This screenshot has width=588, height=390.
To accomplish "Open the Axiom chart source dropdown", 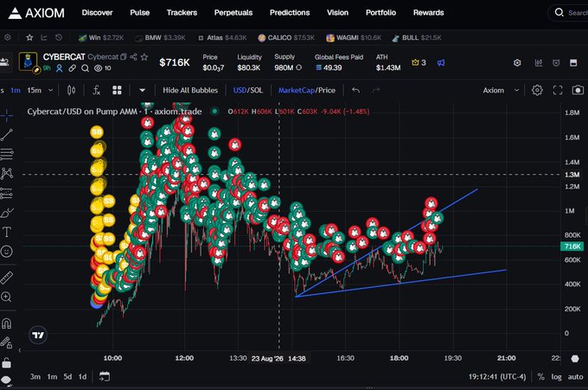I will (x=501, y=91).
